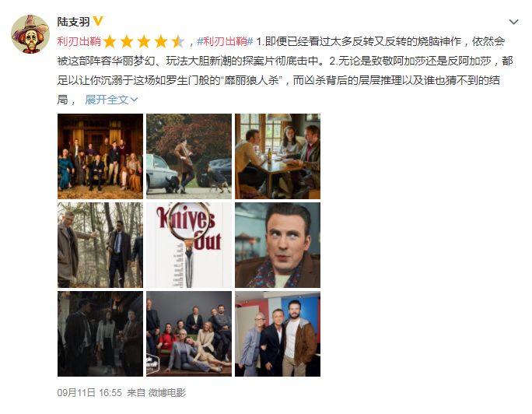
Task: Click the third rating star
Action: (144, 41)
